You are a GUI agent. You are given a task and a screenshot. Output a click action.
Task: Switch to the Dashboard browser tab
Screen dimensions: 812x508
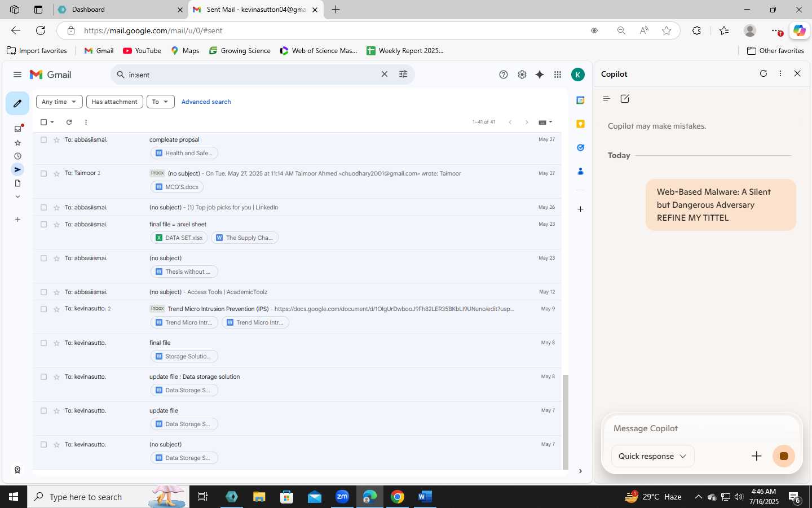pyautogui.click(x=121, y=10)
